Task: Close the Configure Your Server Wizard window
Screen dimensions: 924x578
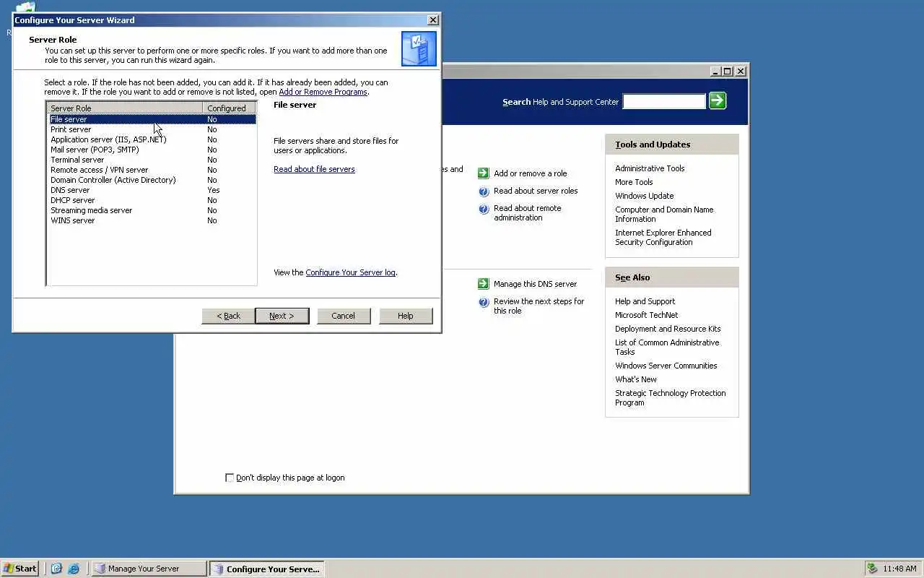Action: pos(432,20)
